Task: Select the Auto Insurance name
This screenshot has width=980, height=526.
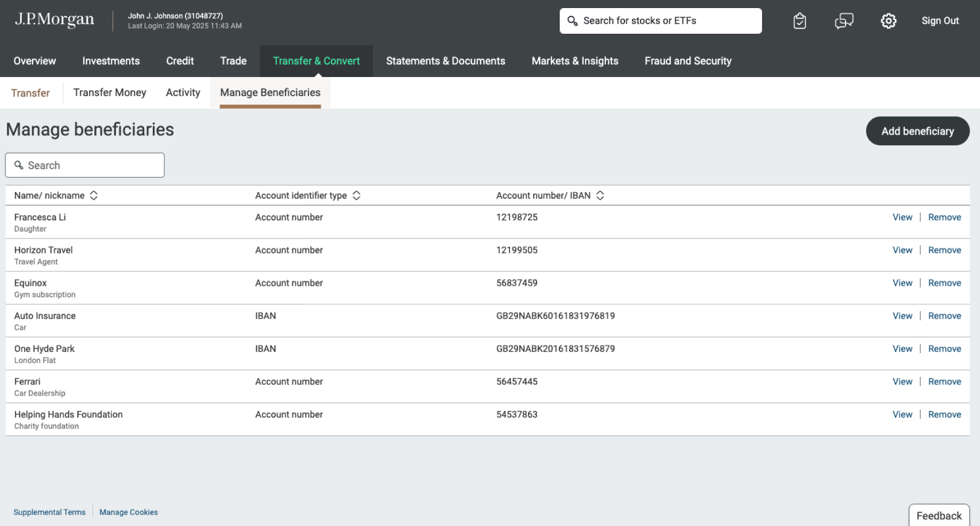Action: click(45, 316)
